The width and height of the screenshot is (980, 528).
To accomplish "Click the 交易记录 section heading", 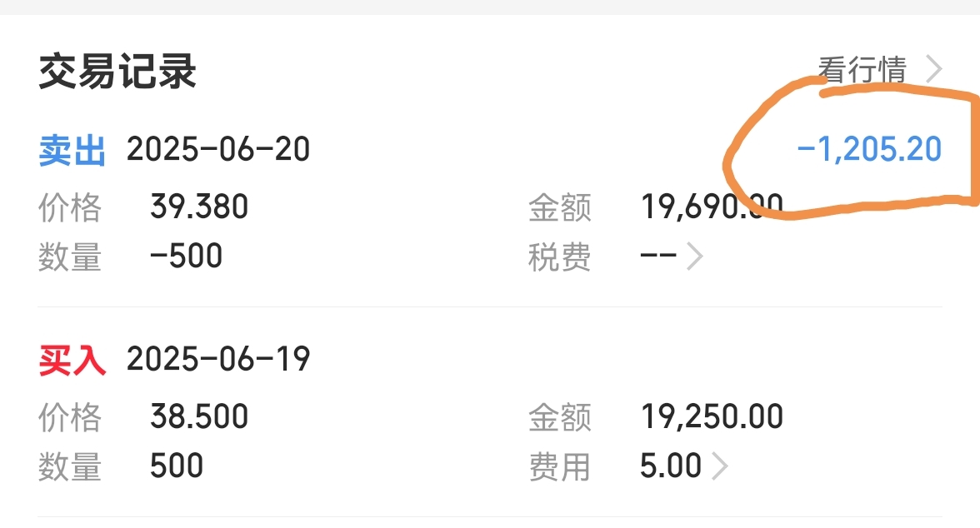I will [x=117, y=72].
